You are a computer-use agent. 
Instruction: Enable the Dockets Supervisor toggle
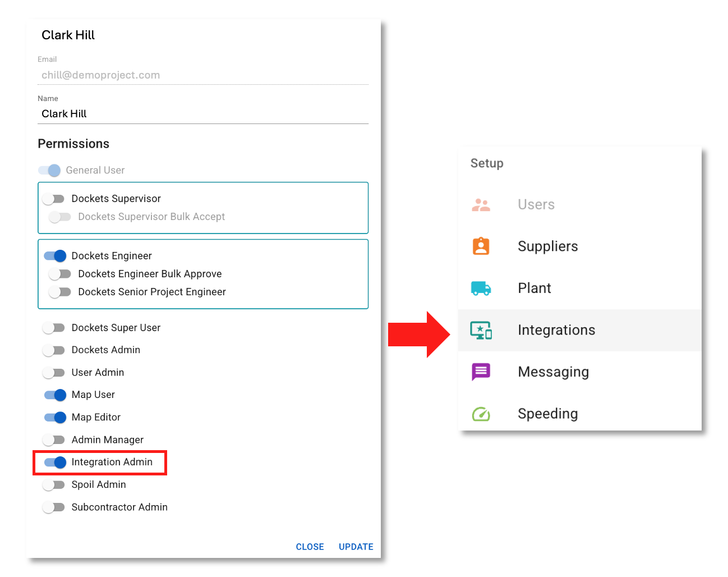[54, 199]
